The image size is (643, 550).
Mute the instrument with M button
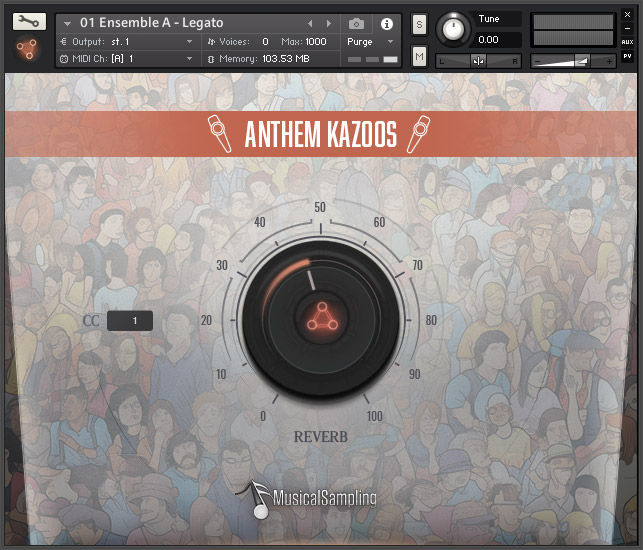tap(419, 56)
